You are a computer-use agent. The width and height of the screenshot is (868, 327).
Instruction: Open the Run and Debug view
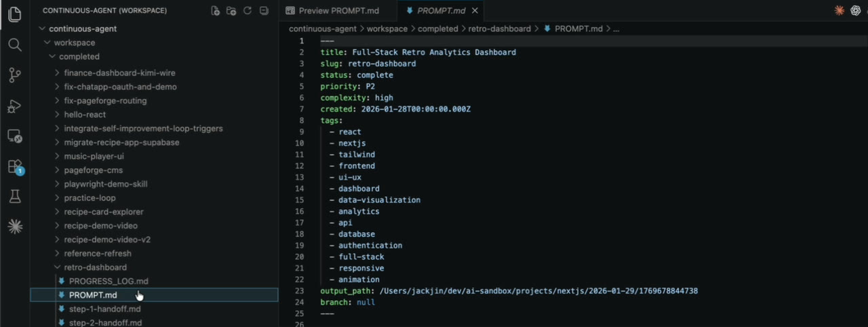(x=15, y=106)
